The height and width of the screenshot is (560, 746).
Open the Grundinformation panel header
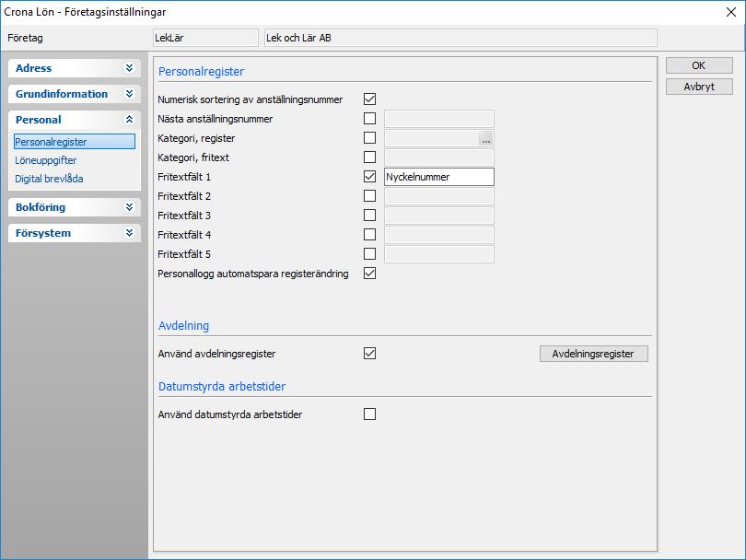[75, 94]
